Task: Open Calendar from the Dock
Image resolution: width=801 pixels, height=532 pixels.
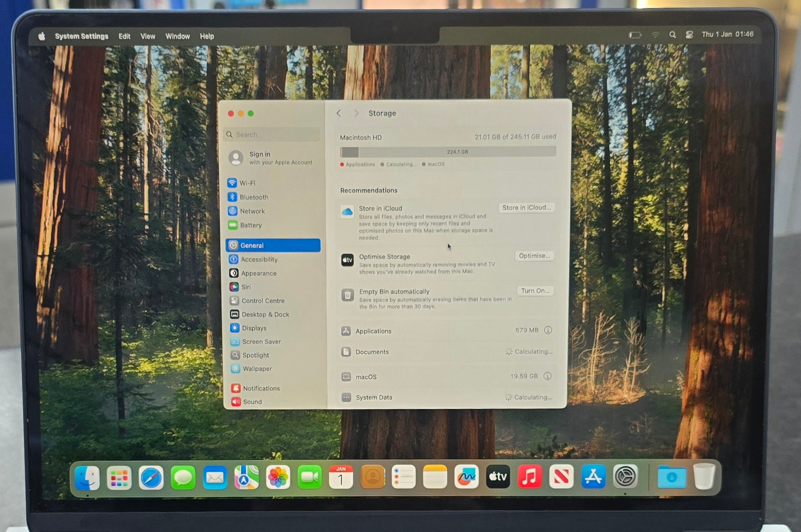Action: tap(341, 477)
